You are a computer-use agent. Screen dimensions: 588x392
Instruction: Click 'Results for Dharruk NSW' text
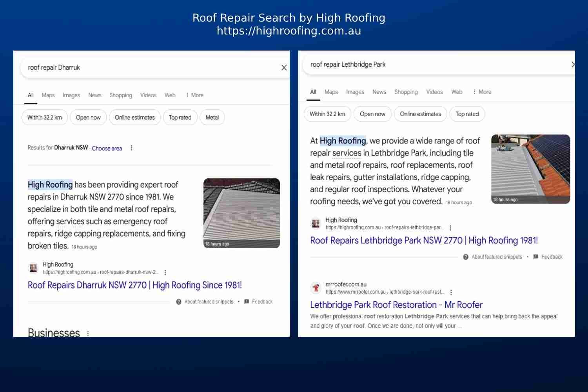pyautogui.click(x=58, y=148)
